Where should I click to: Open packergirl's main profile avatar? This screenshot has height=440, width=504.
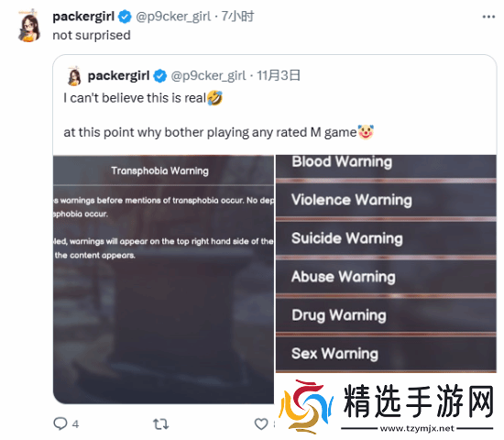pos(29,26)
